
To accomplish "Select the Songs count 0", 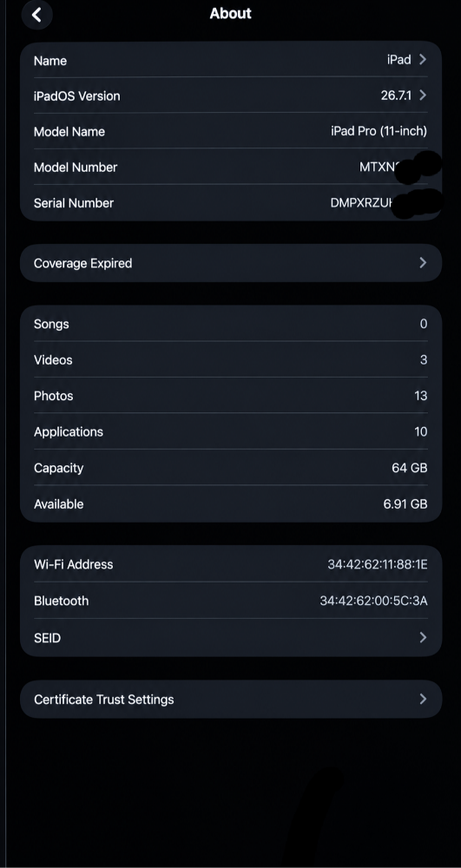I will point(424,324).
